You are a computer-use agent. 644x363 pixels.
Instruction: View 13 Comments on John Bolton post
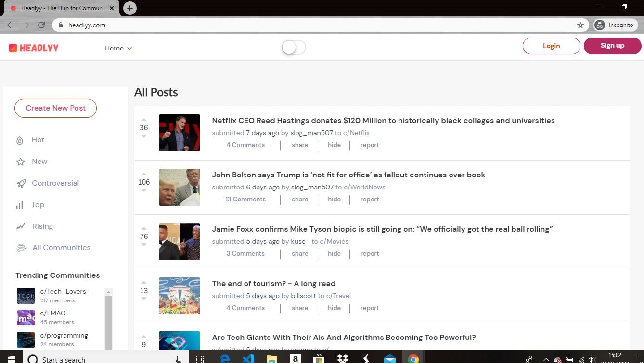(245, 199)
